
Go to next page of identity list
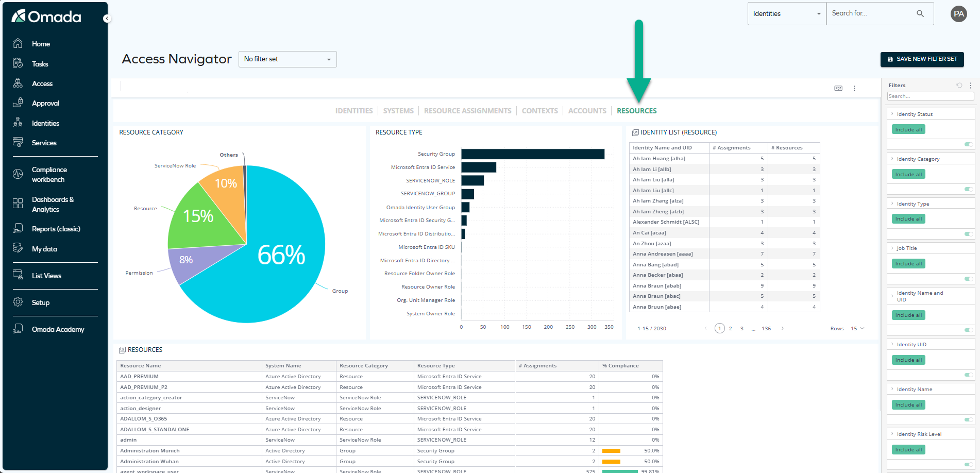(x=782, y=328)
